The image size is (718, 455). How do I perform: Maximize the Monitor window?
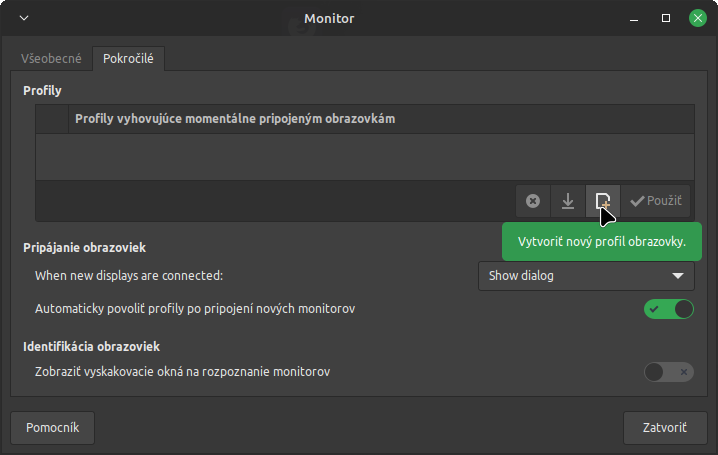click(x=665, y=18)
